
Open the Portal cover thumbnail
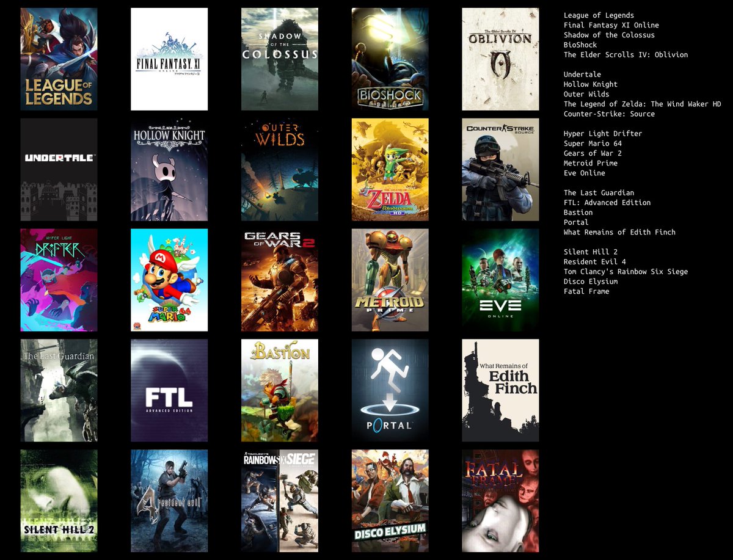390,390
